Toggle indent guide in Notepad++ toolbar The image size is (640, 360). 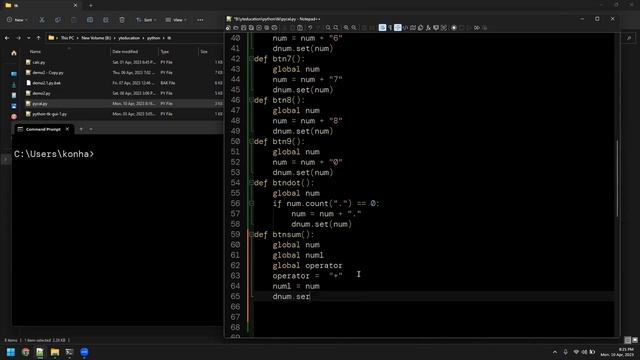(398, 28)
